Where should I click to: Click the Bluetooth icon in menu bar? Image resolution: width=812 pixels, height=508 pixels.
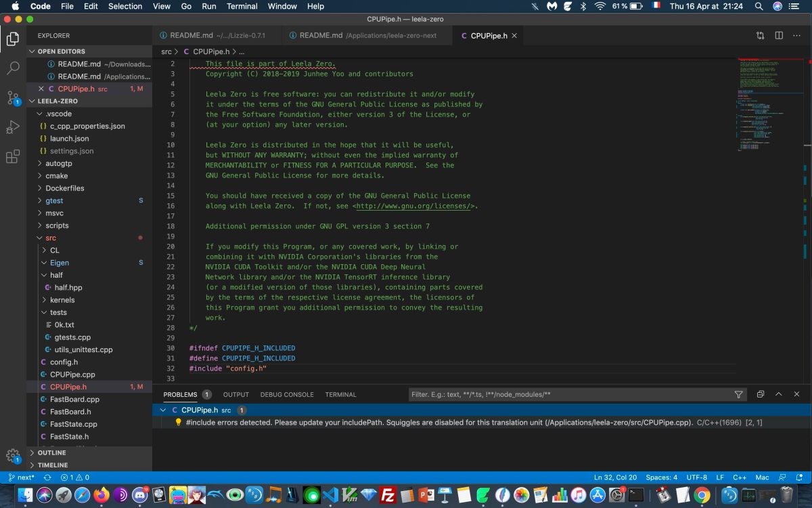[x=583, y=6]
